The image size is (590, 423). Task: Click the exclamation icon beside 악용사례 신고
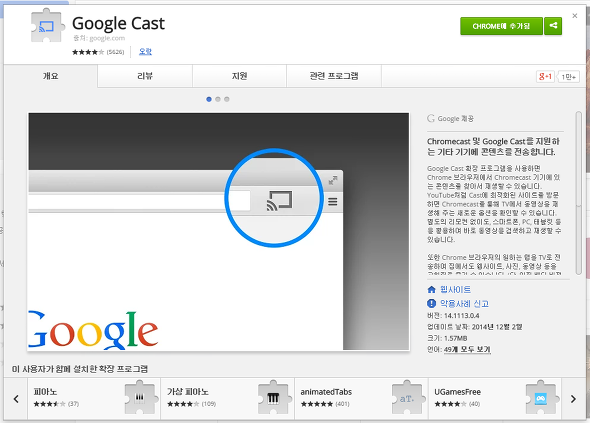(432, 303)
